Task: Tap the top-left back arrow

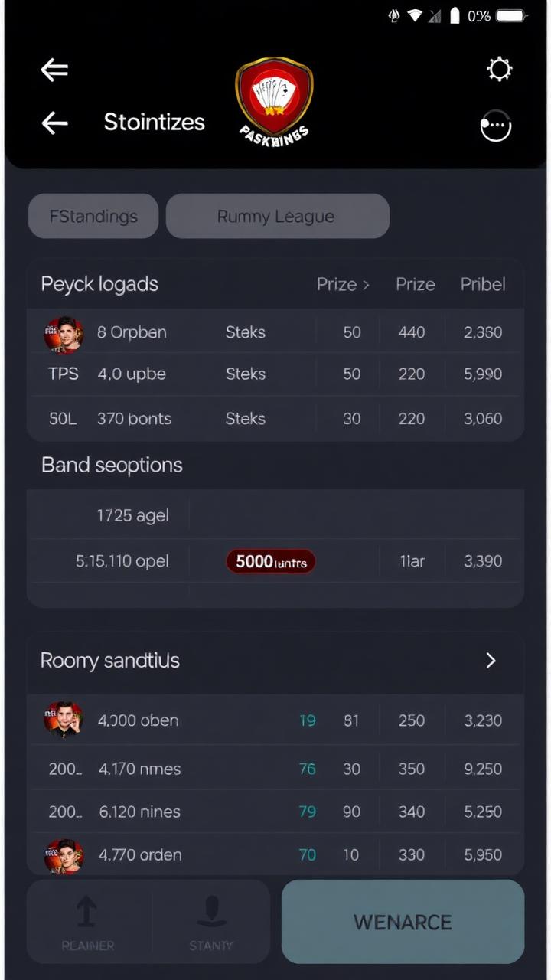Action: click(54, 70)
